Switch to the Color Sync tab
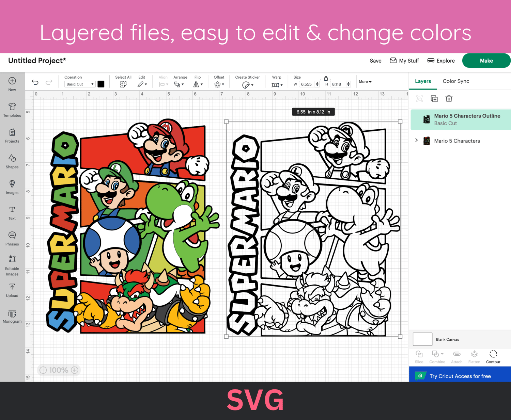This screenshot has height=420, width=511. pos(456,81)
